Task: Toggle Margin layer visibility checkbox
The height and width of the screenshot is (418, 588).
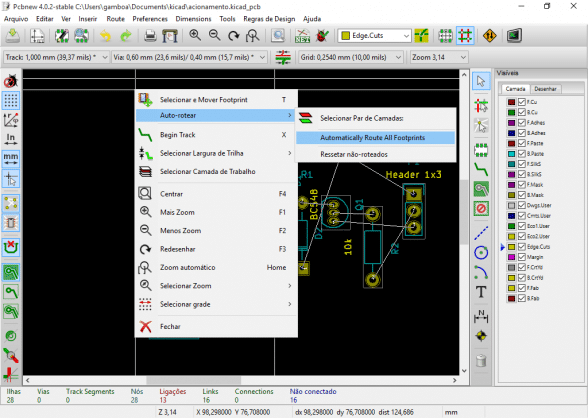Action: pyautogui.click(x=522, y=257)
